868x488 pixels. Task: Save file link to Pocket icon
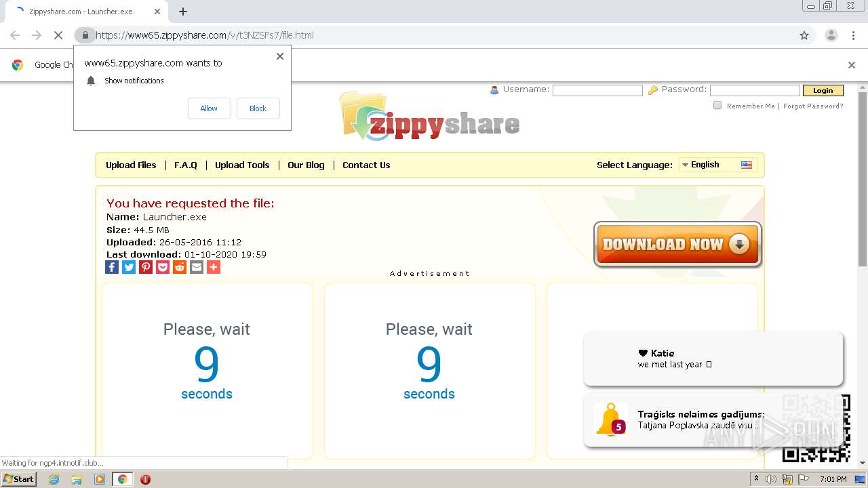click(x=163, y=267)
